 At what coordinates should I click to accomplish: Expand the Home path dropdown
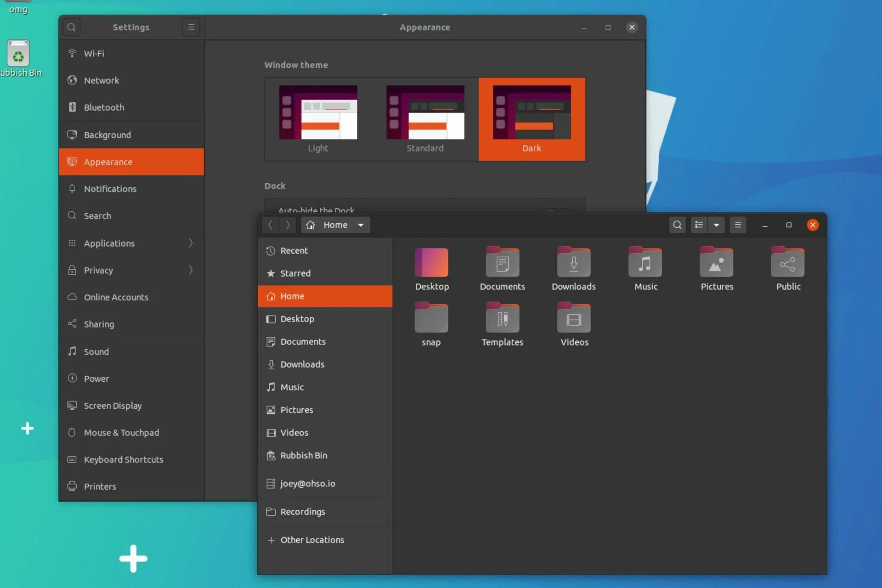click(361, 225)
